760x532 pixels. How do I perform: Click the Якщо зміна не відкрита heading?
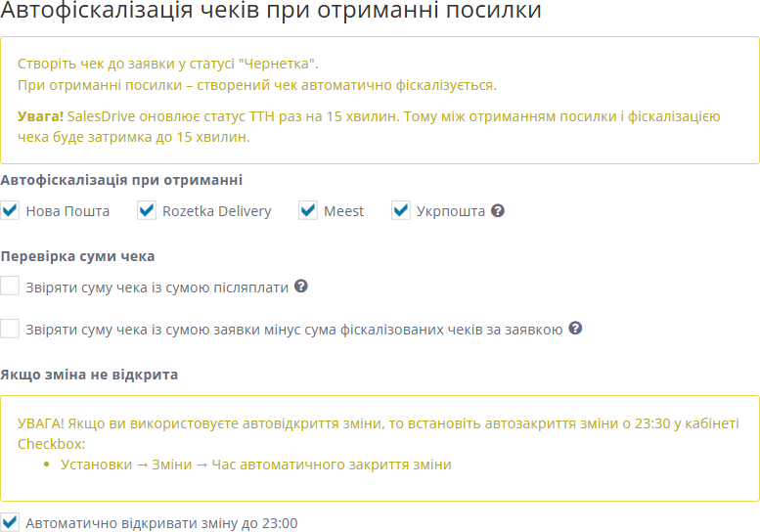[89, 375]
